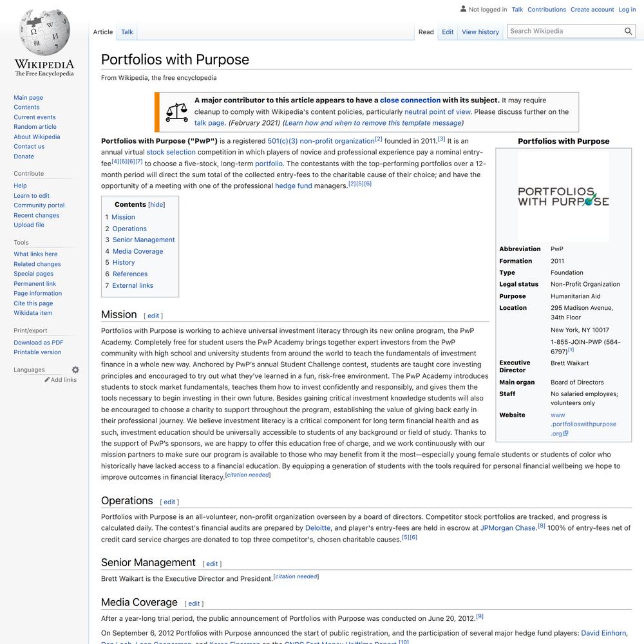Open the Help link
The width and height of the screenshot is (644, 644).
pos(20,185)
